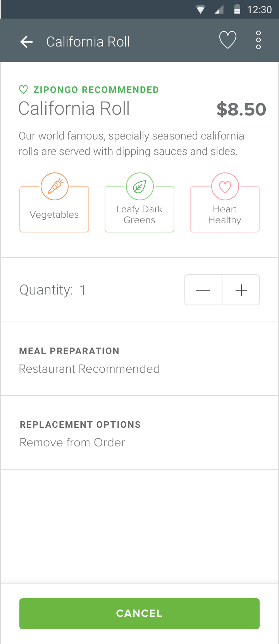Image resolution: width=279 pixels, height=644 pixels.
Task: Tap the $8.50 price
Action: click(241, 109)
